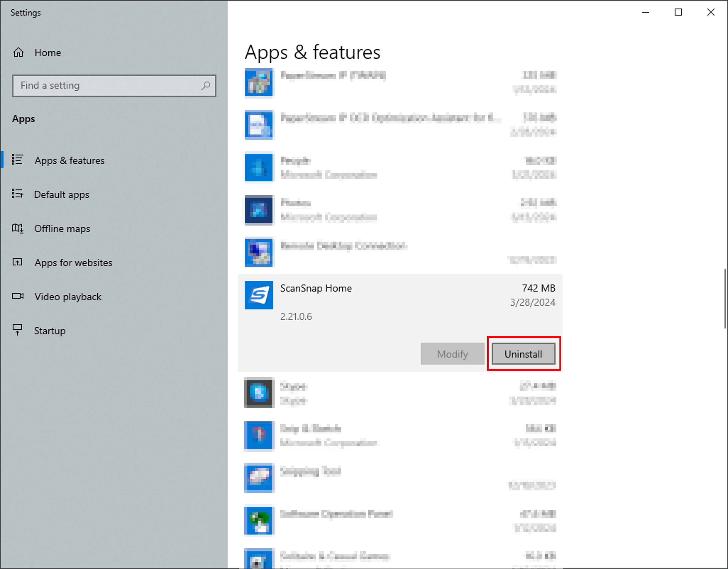
Task: Focus the Find a setting field
Action: (x=114, y=86)
